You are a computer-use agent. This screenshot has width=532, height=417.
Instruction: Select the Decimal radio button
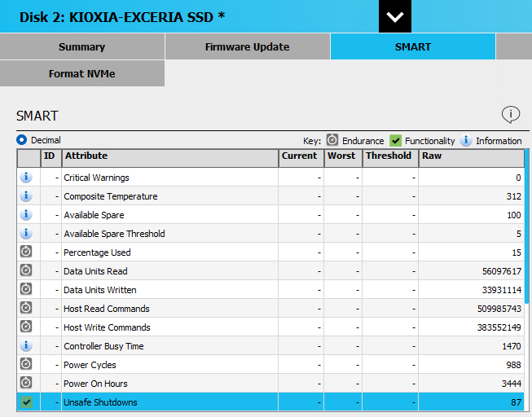(x=21, y=140)
